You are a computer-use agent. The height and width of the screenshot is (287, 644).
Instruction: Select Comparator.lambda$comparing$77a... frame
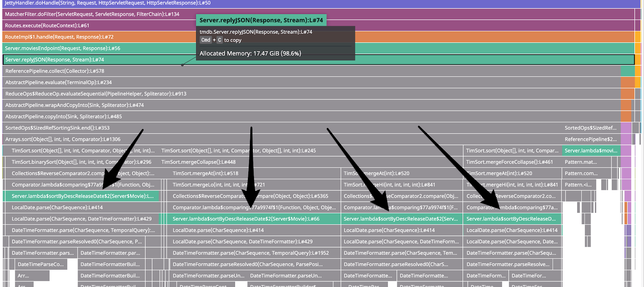[512, 207]
